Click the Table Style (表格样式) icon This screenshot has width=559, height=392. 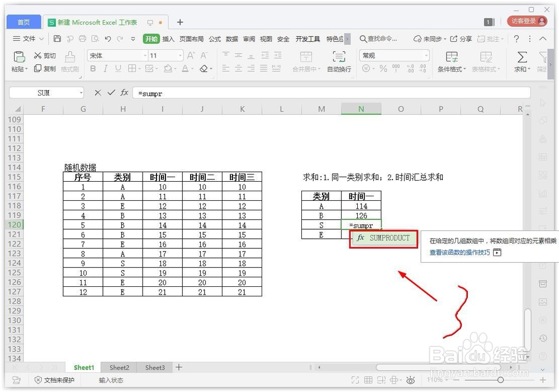(486, 56)
